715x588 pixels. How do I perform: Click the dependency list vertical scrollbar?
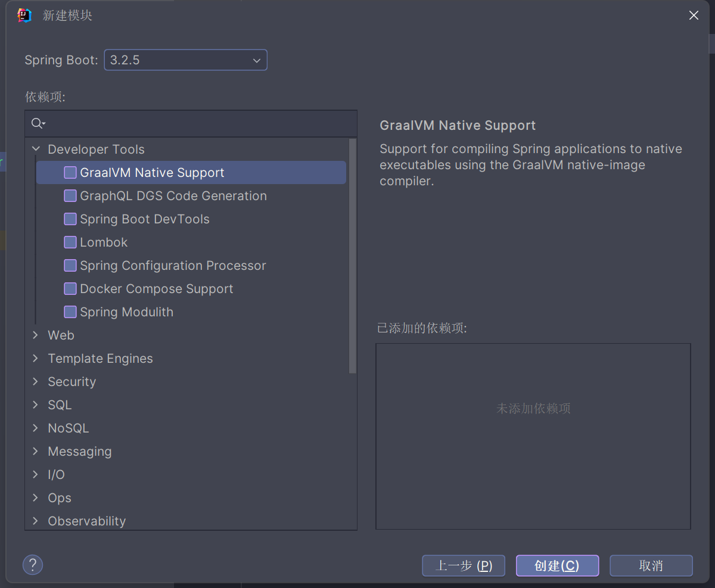click(x=353, y=256)
